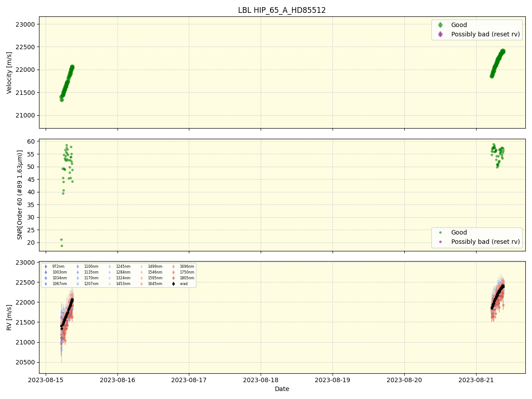Click the 2023-08-21 date tick label
The image size is (532, 399).
[476, 380]
